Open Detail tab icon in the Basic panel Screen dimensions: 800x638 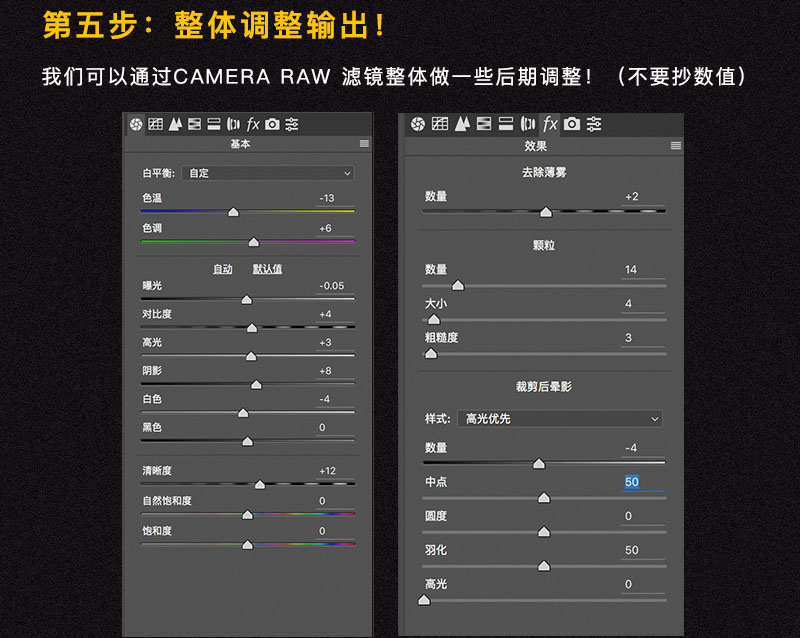click(x=175, y=124)
